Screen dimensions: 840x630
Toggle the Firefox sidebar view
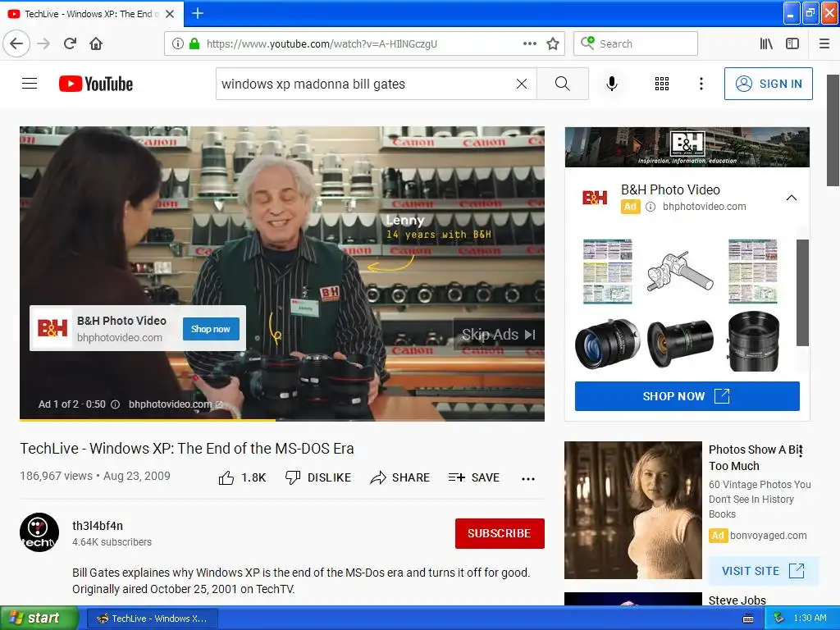pos(792,43)
